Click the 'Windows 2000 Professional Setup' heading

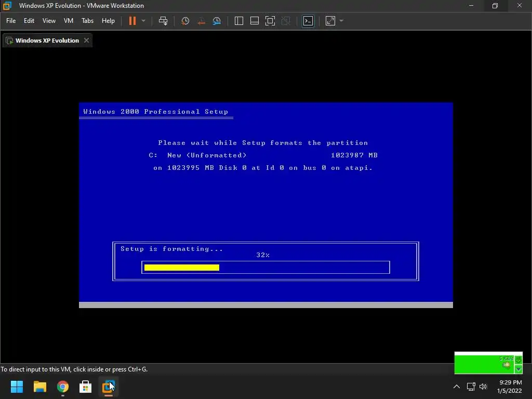pos(156,112)
